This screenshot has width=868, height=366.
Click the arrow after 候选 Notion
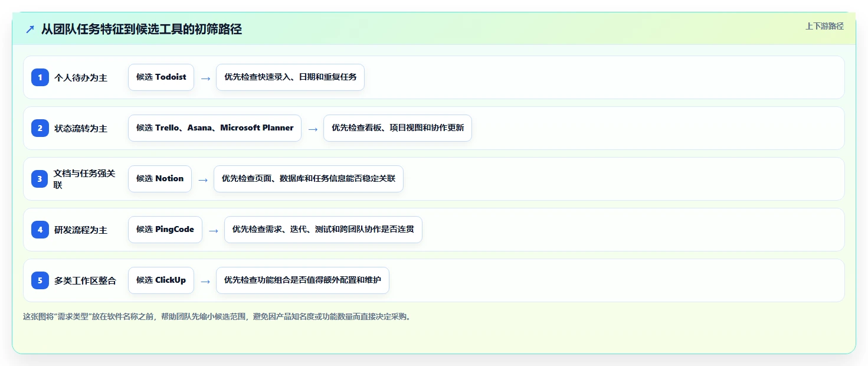203,179
